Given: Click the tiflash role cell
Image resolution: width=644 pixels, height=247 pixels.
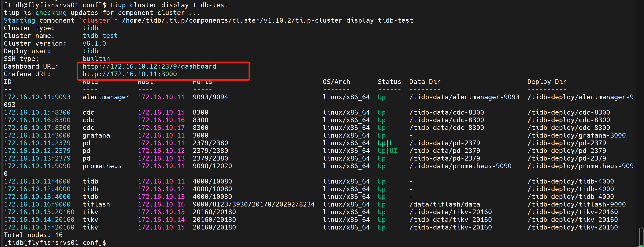Looking at the screenshot, I should click(96, 204).
